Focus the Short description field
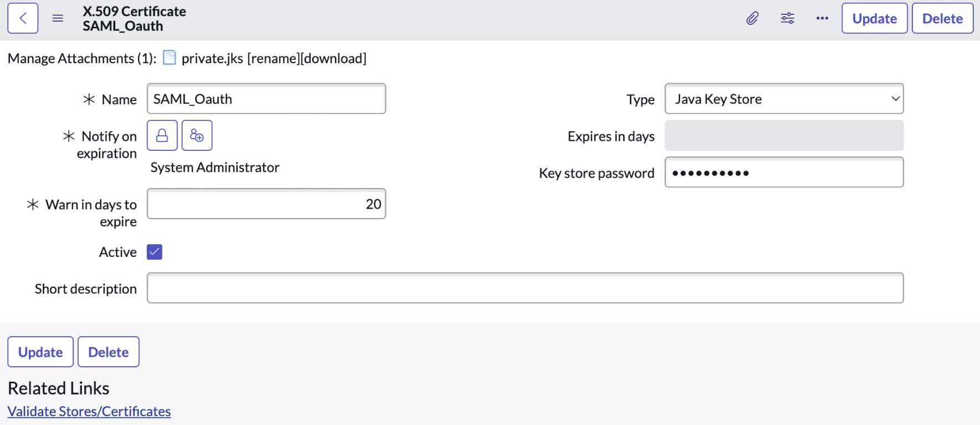 point(525,288)
